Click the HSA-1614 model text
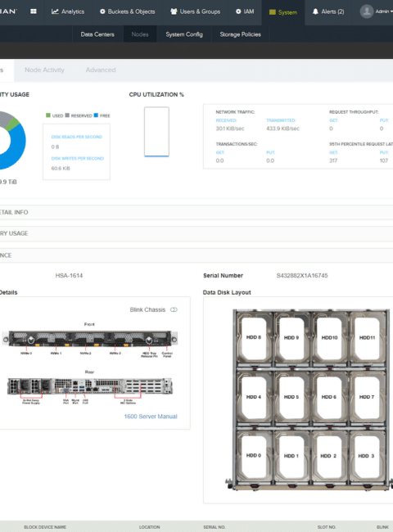The height and width of the screenshot is (532, 393). 69,276
